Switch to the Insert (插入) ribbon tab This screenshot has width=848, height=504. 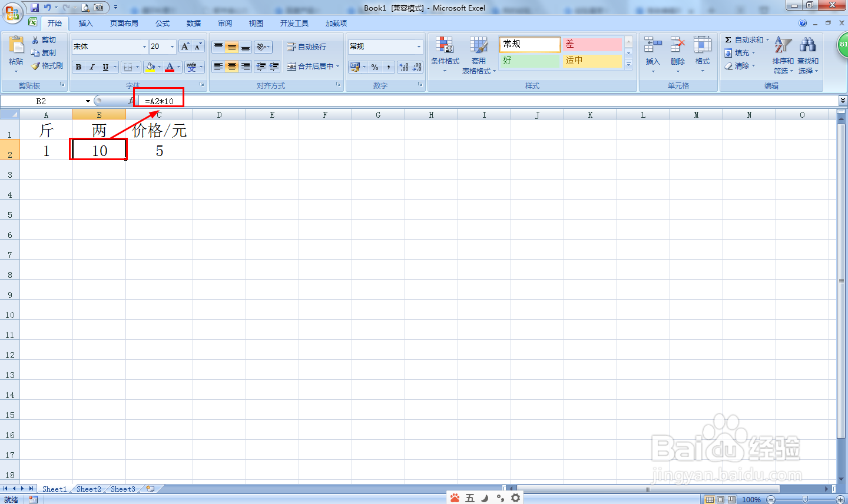point(86,24)
